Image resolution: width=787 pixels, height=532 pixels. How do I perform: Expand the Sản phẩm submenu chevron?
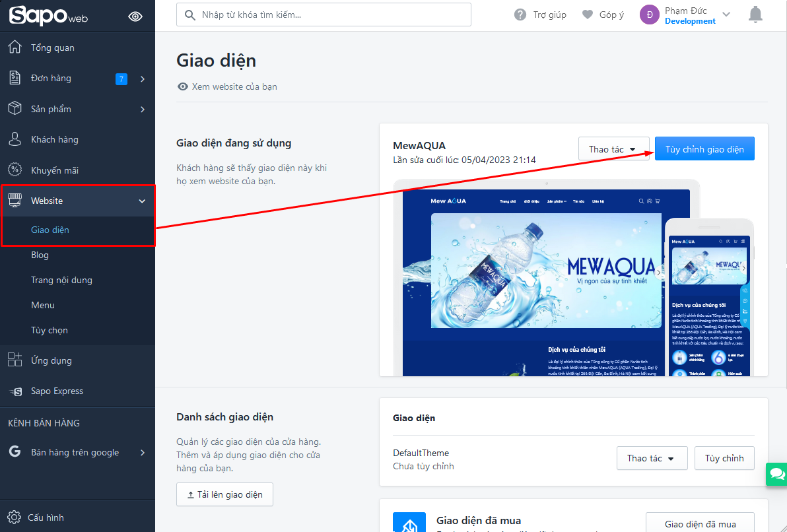tap(143, 110)
